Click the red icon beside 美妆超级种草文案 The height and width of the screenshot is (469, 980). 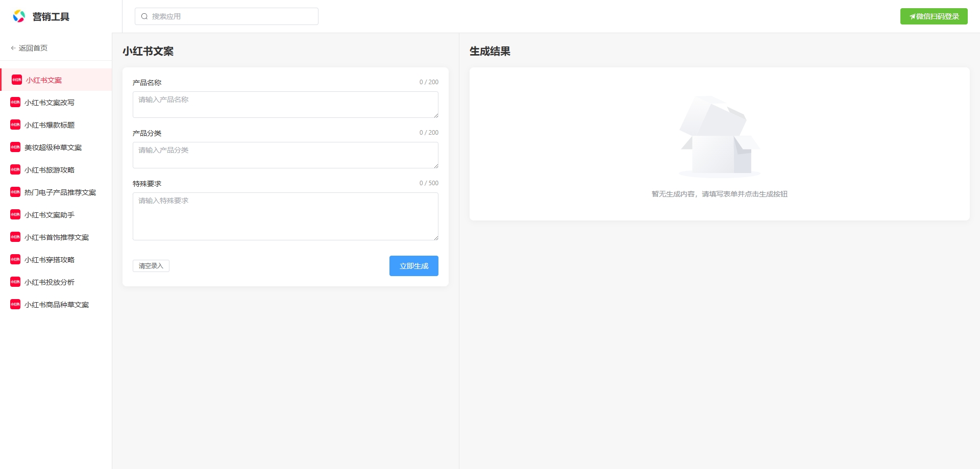[x=15, y=147]
